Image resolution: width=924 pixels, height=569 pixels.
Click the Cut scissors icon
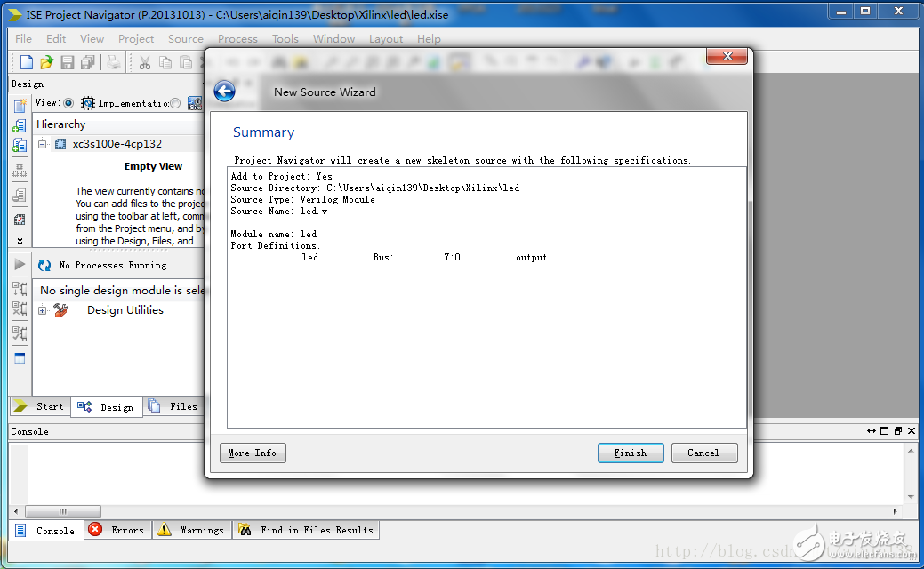point(145,62)
